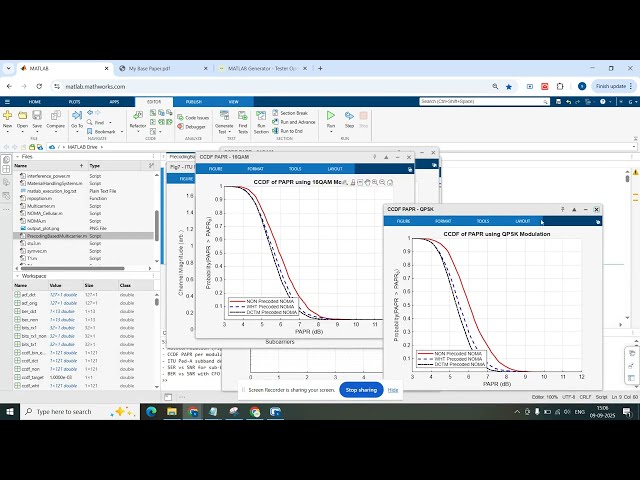
Task: Click the Find magnifier in Navigate group
Action: click(x=89, y=122)
